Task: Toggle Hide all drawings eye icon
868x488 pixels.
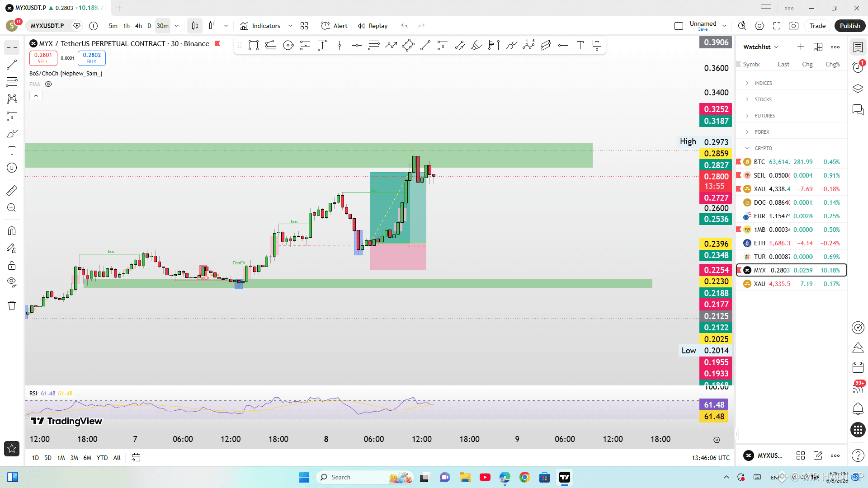Action: (x=12, y=282)
